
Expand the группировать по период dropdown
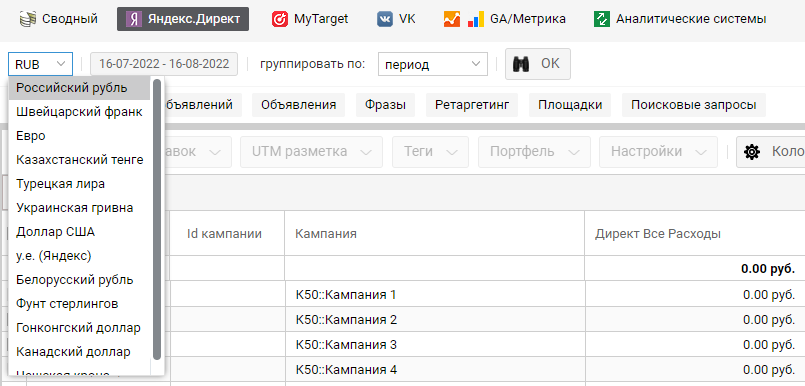[x=432, y=65]
